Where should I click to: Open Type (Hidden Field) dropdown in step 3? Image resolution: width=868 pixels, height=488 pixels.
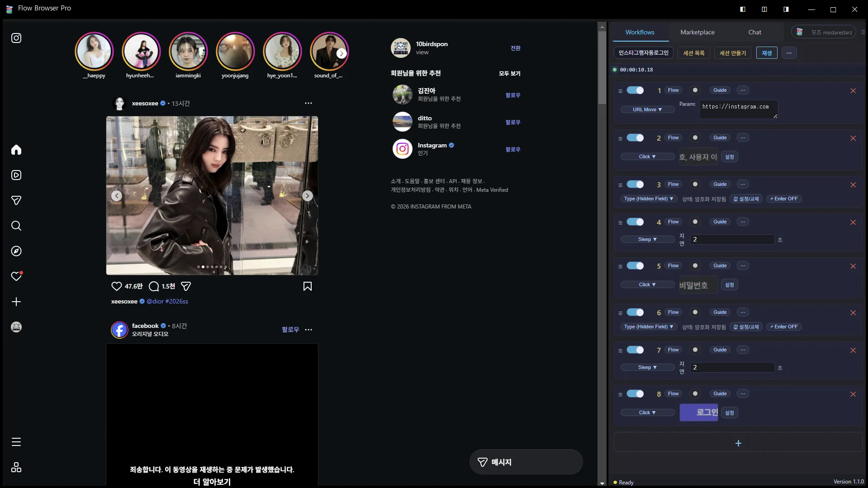pos(648,199)
